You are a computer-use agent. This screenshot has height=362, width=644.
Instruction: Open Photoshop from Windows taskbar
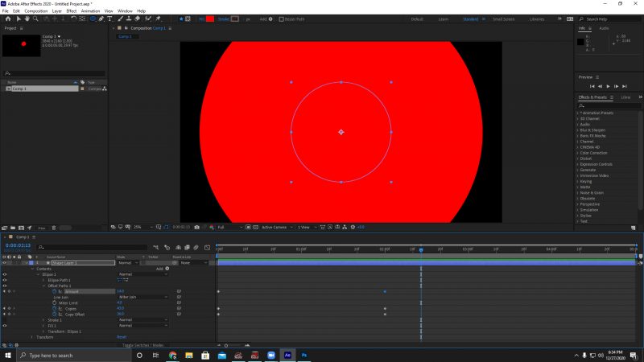(304, 356)
